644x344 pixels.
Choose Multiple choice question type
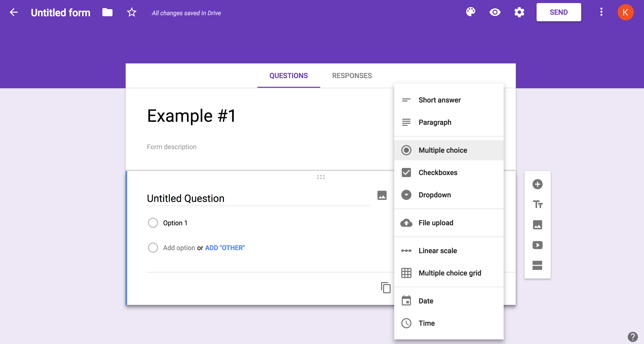449,150
